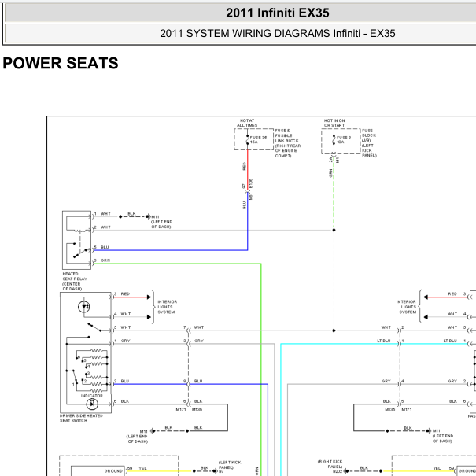Click the "2011 Infiniti EX35" title
The image size is (476, 476).
(x=277, y=13)
